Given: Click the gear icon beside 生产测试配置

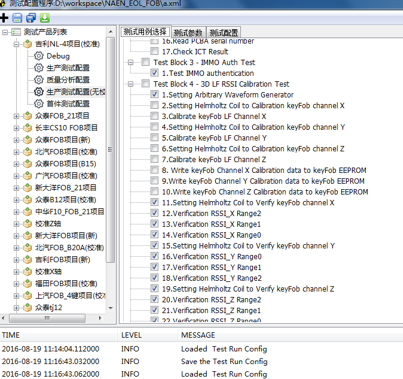Looking at the screenshot, I should click(x=39, y=68).
